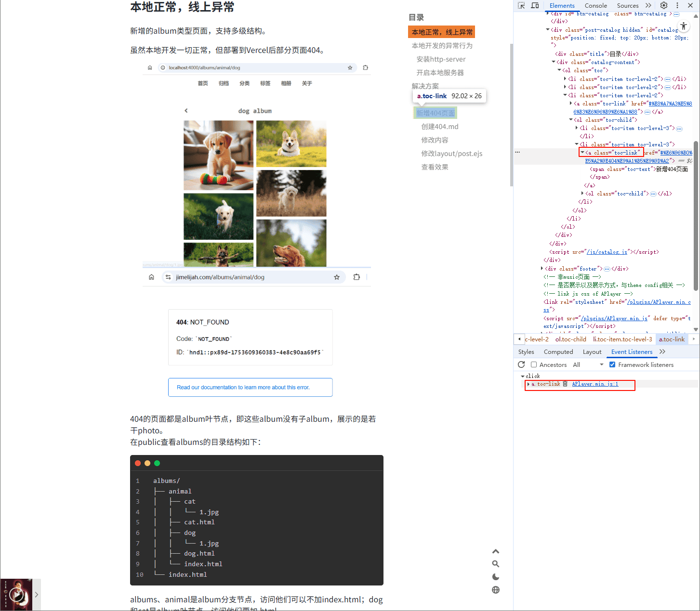Click the accessibility badge icon in Elements panel
Viewport: 700px width, 611px height.
click(684, 26)
